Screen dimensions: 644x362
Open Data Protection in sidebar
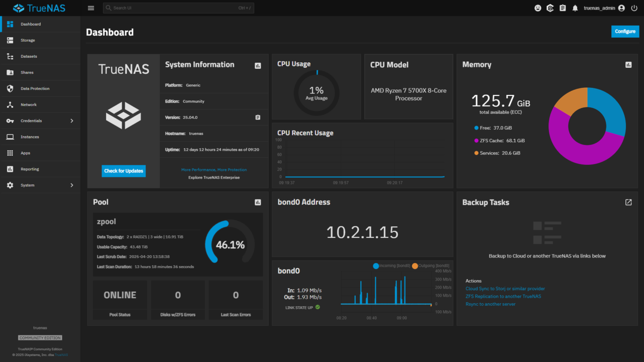[x=35, y=88]
